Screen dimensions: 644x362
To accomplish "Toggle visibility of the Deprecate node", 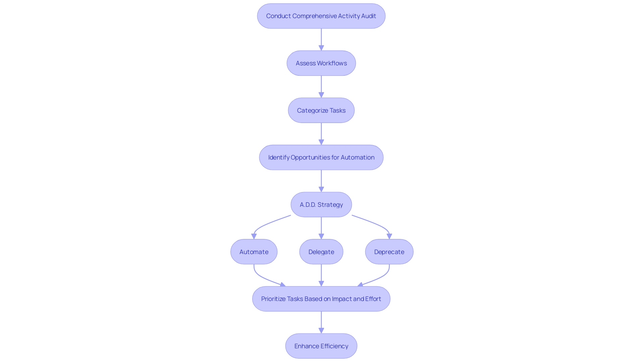I will coord(389,251).
